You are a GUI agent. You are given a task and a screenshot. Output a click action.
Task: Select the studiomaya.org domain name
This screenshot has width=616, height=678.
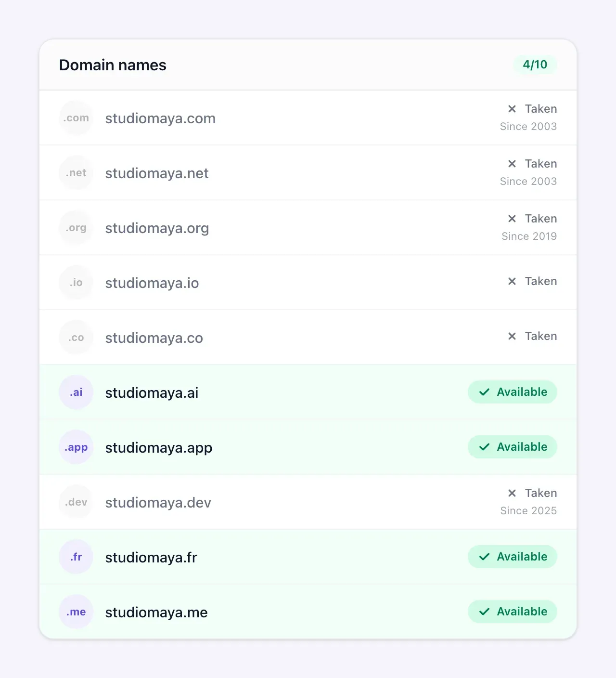point(157,228)
